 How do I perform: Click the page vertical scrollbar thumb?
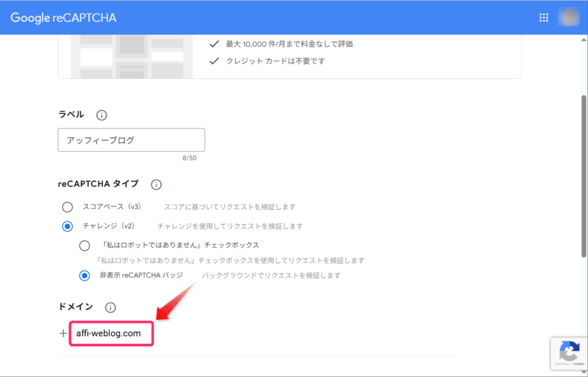pyautogui.click(x=584, y=176)
